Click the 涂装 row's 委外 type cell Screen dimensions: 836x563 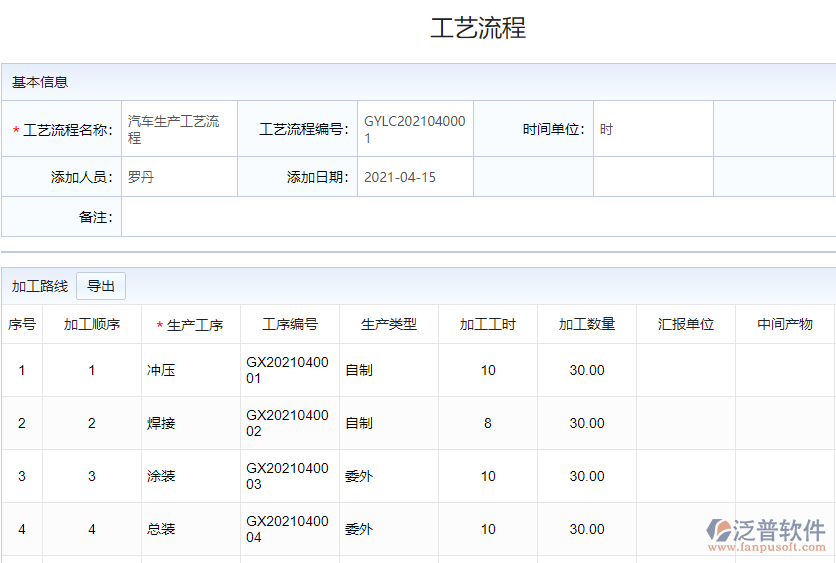[359, 477]
